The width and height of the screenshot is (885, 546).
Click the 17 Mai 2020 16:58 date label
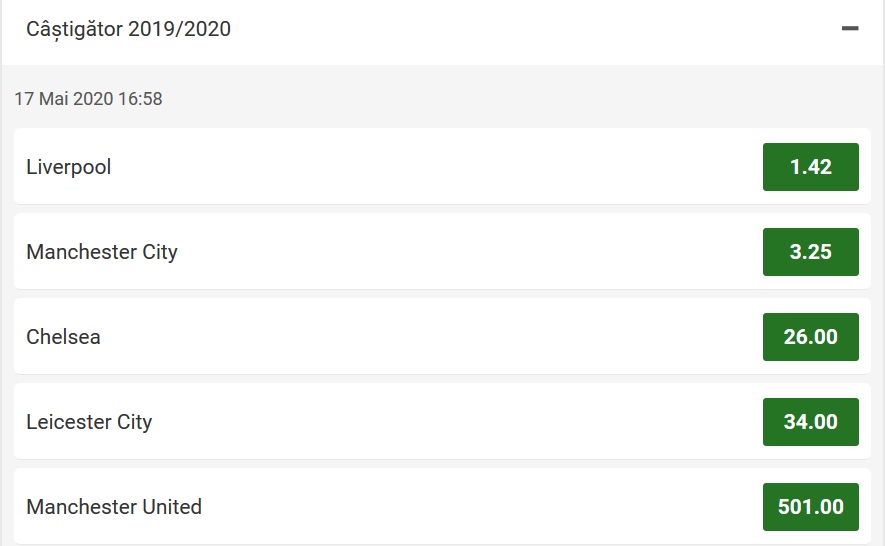[x=88, y=99]
